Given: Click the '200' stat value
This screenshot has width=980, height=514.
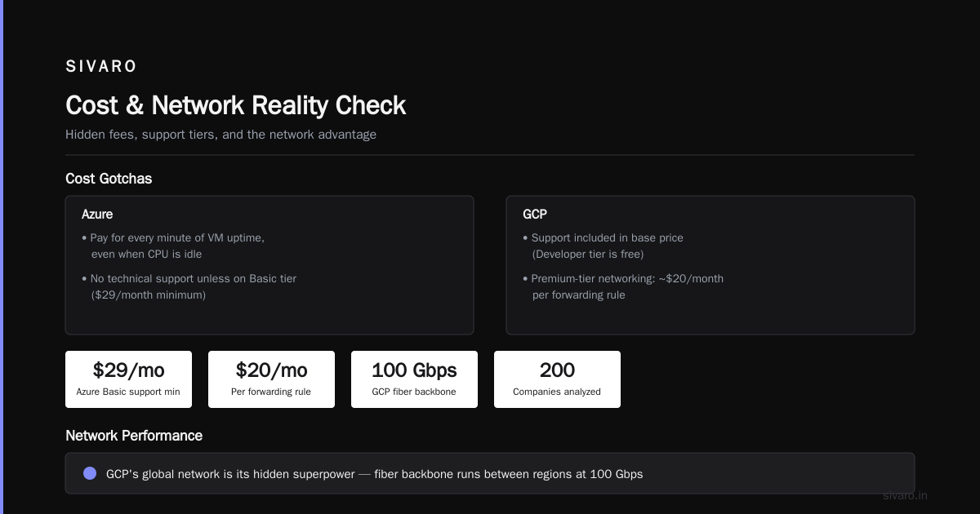Looking at the screenshot, I should click(x=557, y=370).
